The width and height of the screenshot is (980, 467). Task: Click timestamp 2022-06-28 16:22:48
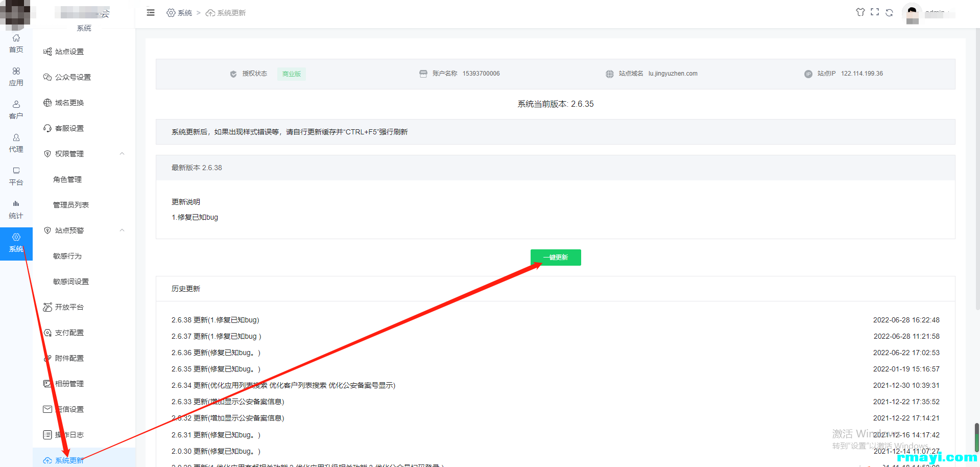click(906, 320)
